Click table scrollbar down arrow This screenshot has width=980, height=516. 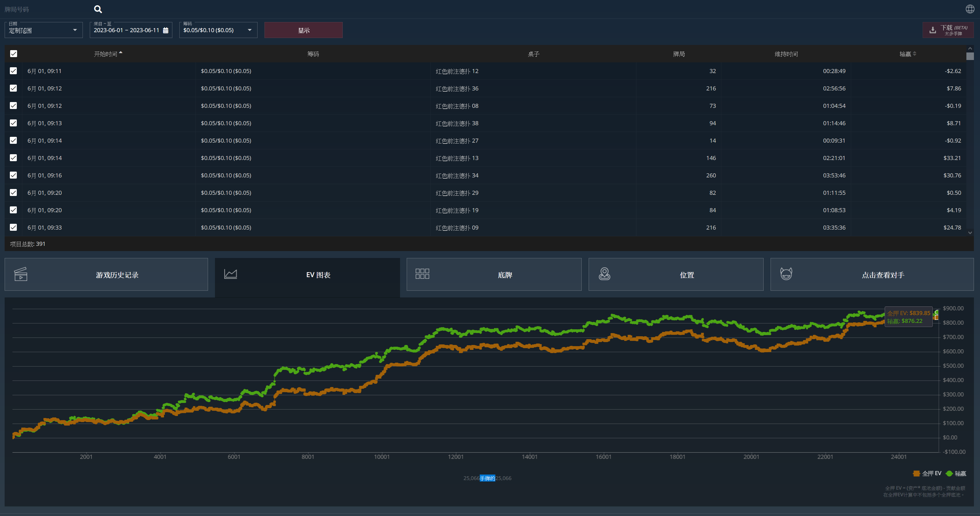coord(970,233)
